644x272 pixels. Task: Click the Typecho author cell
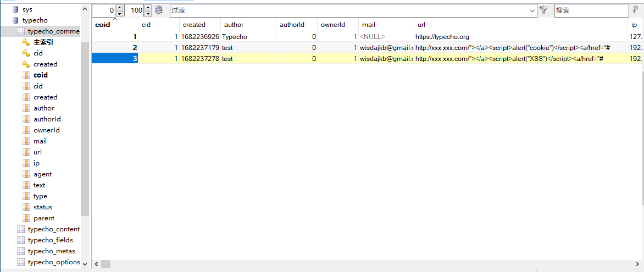[248, 37]
